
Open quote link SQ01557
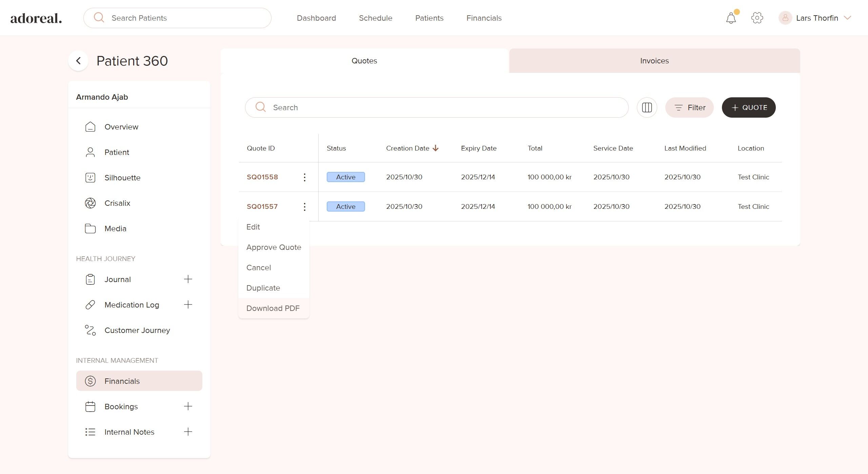click(x=262, y=206)
